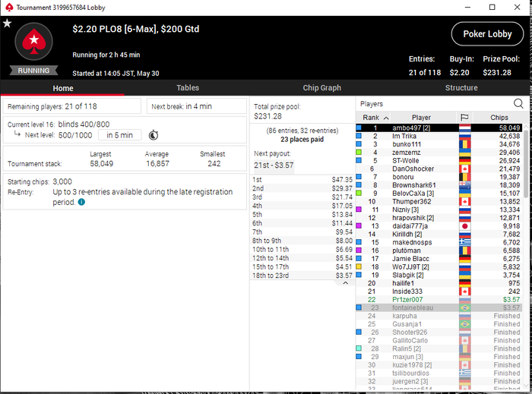Viewport: 532px width, 394px height.
Task: Click the players list vertical scrollbar
Action: tap(526, 162)
